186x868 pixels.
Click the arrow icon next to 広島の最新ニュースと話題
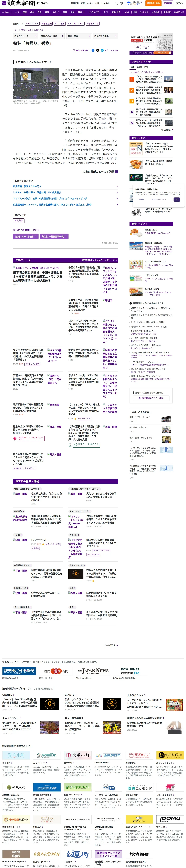tap(116, 172)
